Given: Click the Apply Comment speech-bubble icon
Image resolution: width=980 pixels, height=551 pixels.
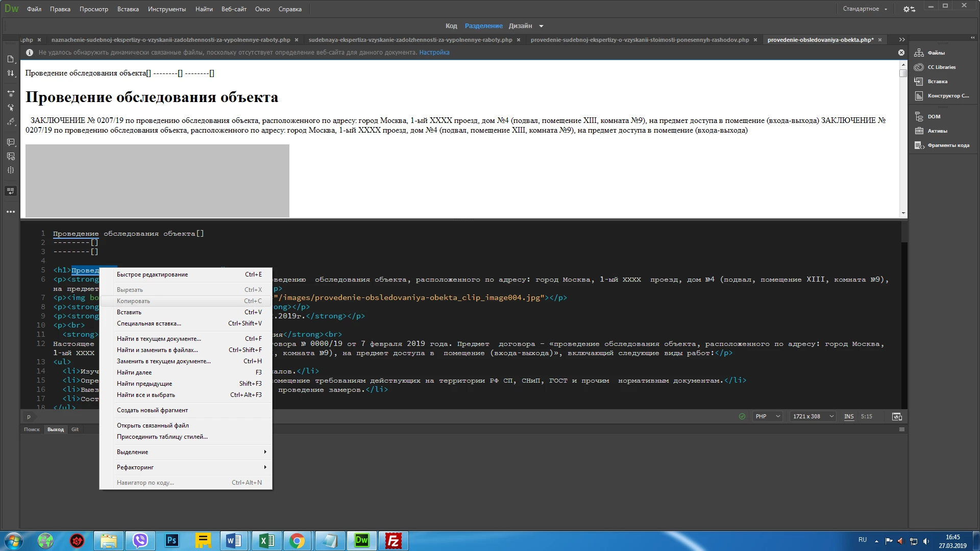Looking at the screenshot, I should tap(11, 142).
